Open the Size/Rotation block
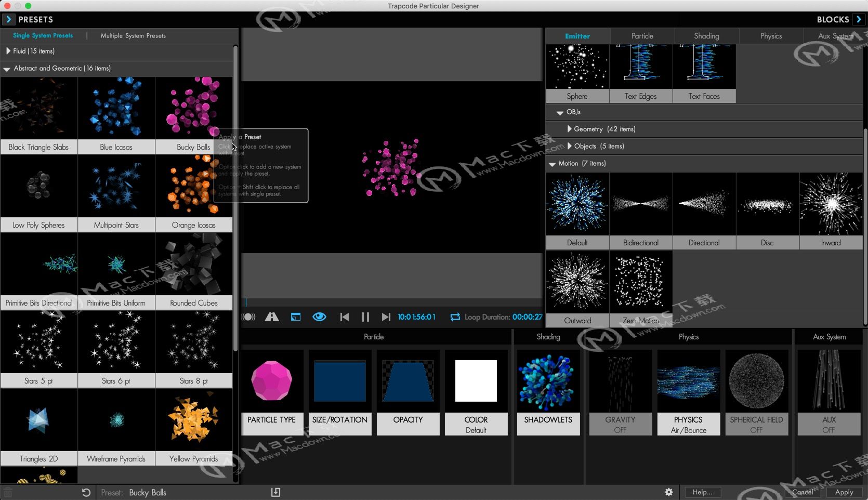 point(340,392)
